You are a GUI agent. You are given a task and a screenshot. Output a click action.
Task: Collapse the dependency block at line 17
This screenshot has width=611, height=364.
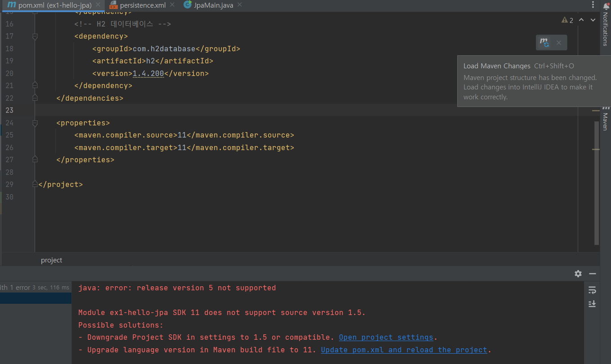[35, 36]
